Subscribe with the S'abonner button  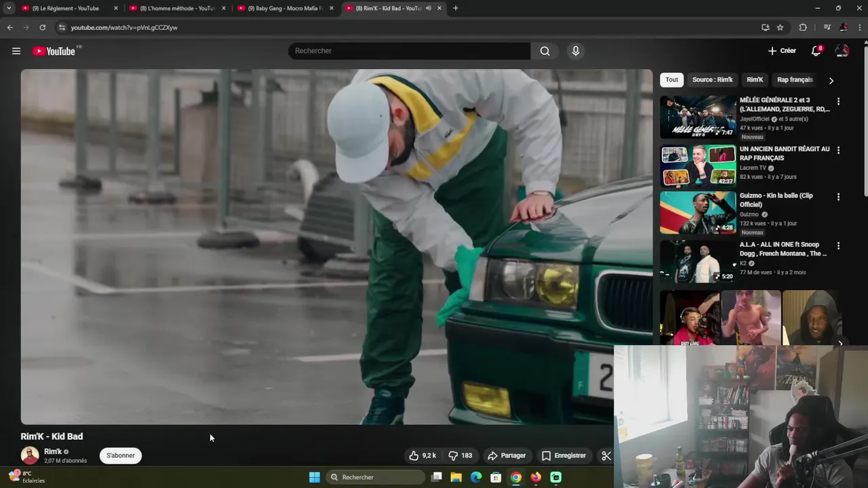click(x=121, y=455)
